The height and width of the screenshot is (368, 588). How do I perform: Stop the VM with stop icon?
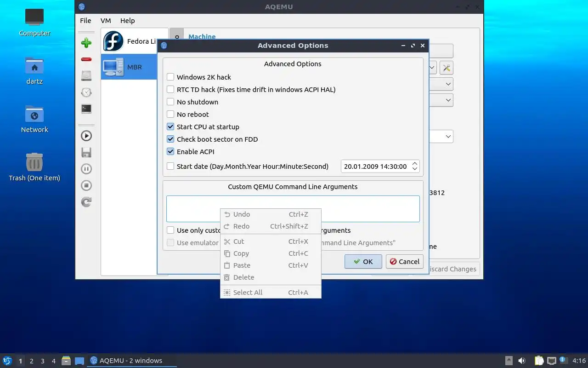coord(86,185)
